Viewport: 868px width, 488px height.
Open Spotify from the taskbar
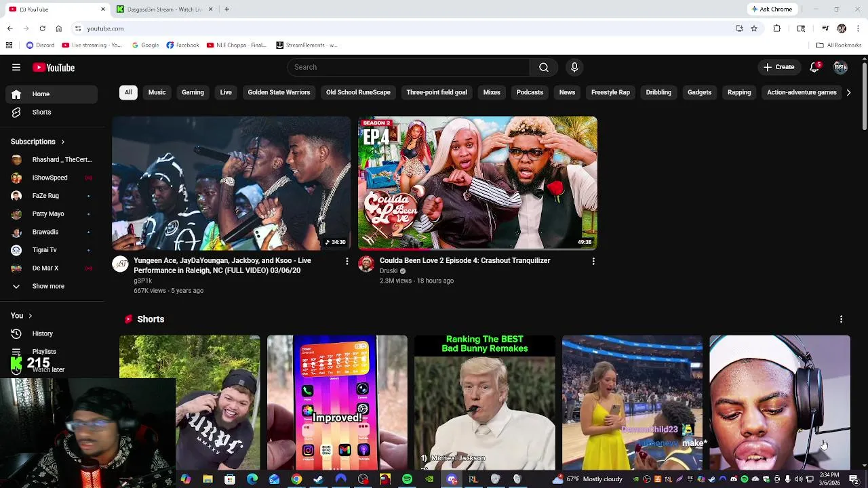pos(407,479)
